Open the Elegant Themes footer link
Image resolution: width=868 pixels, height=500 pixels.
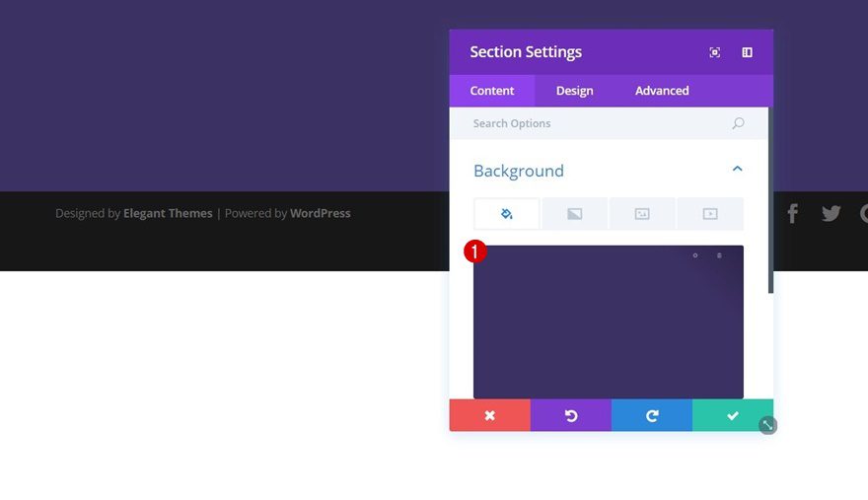[x=168, y=213]
